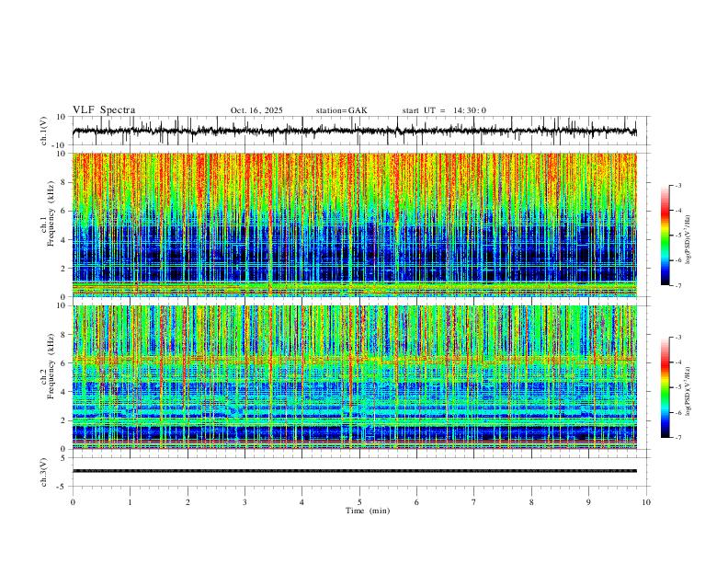Click time axis tick label "7"

point(474,502)
